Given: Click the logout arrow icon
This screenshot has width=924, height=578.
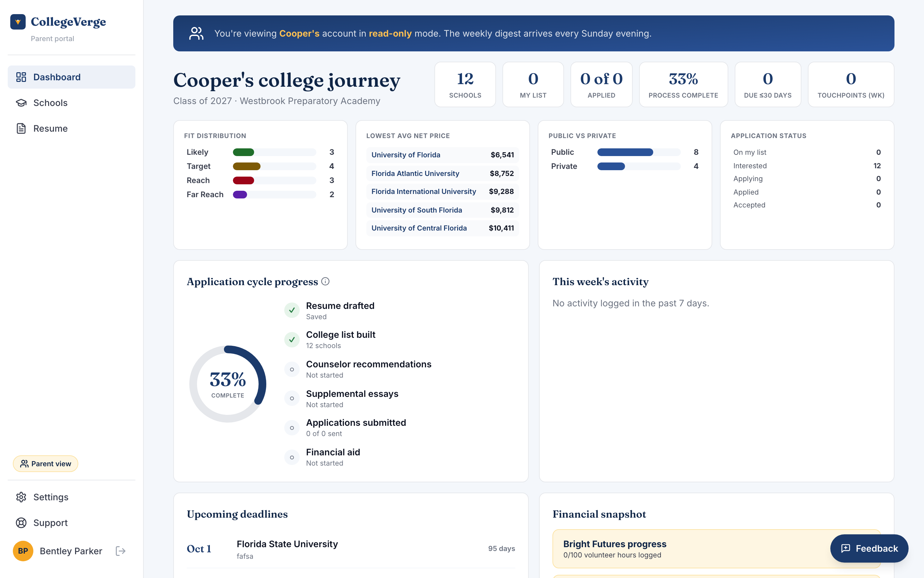Looking at the screenshot, I should tap(121, 551).
